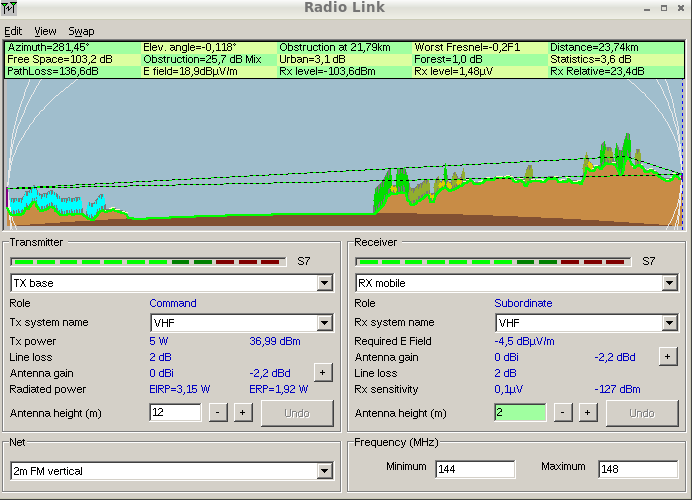Click the -127 dBm sensitivity value
The image size is (692, 500).
pyautogui.click(x=617, y=389)
